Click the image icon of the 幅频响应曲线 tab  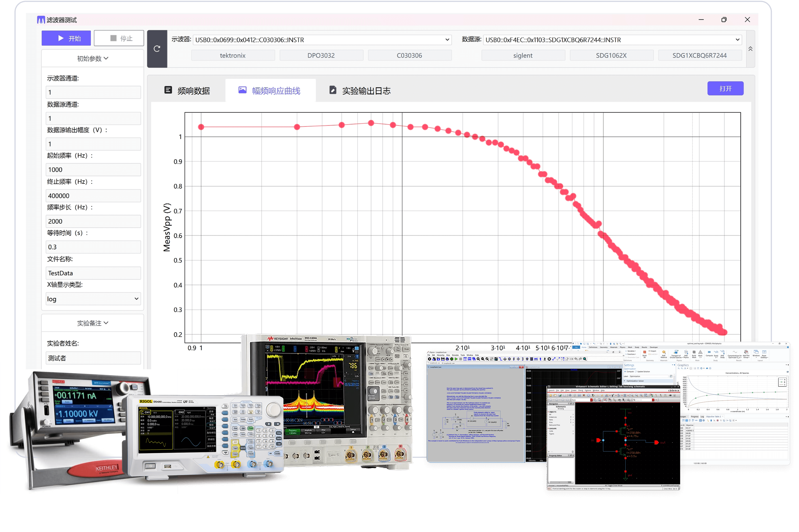pyautogui.click(x=242, y=90)
